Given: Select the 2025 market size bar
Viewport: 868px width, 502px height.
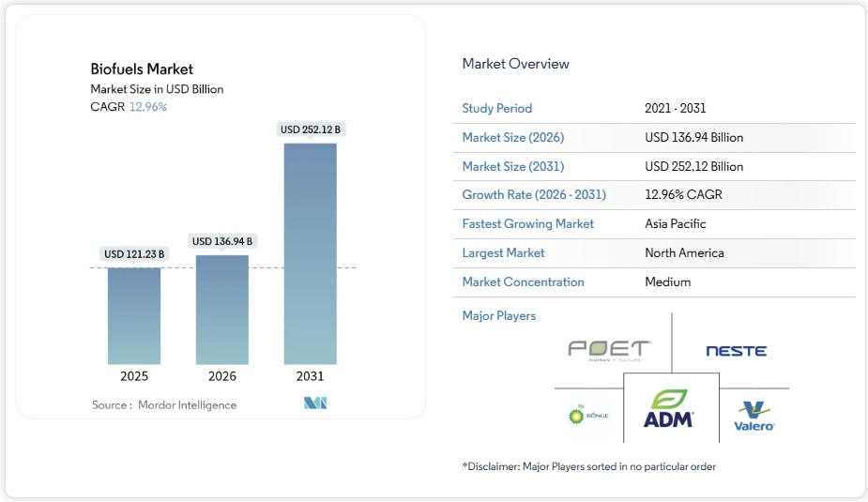Looking at the screenshot, I should tap(134, 315).
